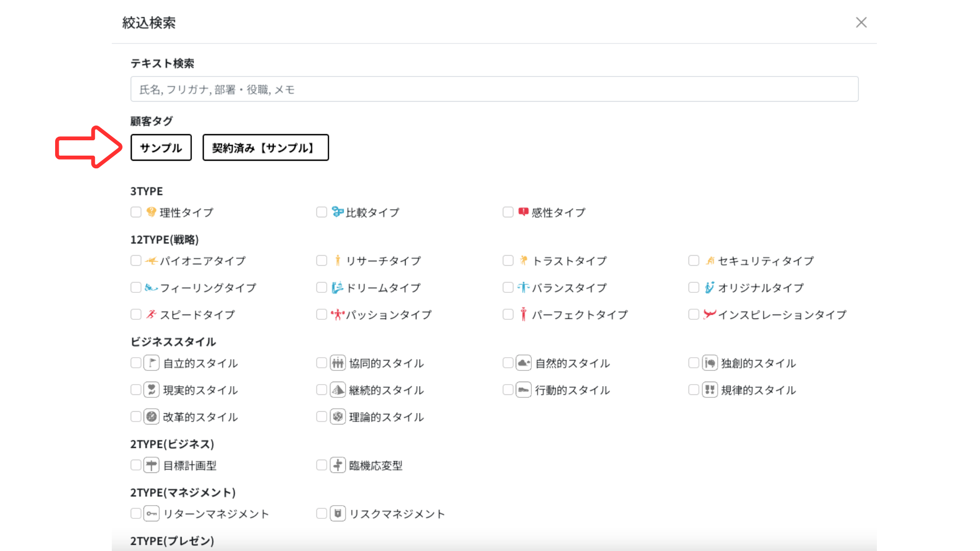
Task: Check the バランスタイプ checkbox
Action: [508, 288]
